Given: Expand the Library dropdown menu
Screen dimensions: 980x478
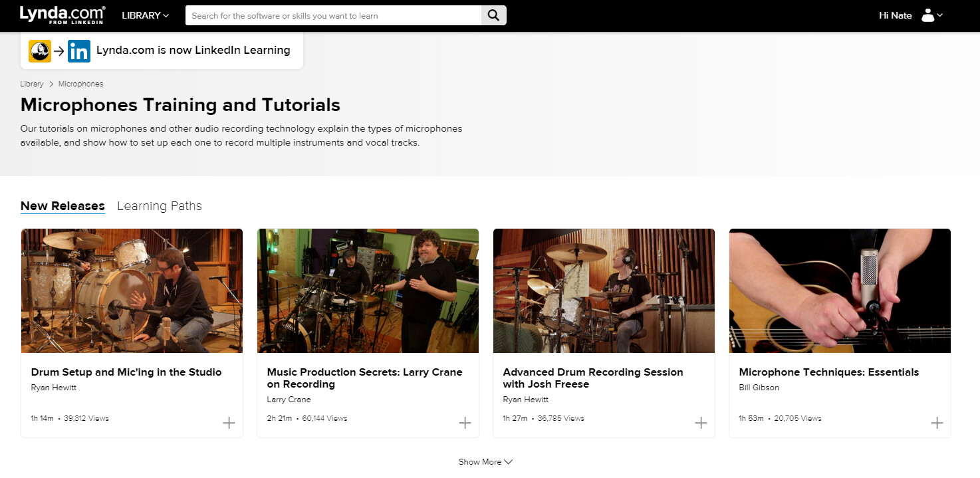Looking at the screenshot, I should coord(145,15).
